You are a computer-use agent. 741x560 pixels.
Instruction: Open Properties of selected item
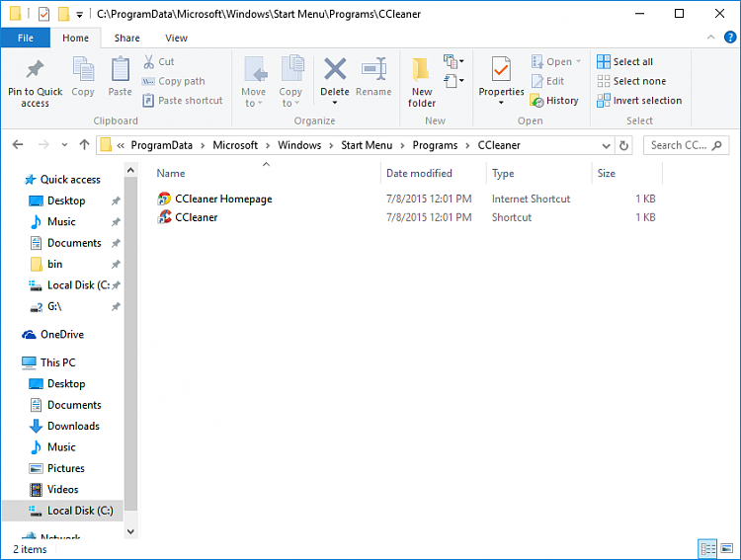[501, 76]
